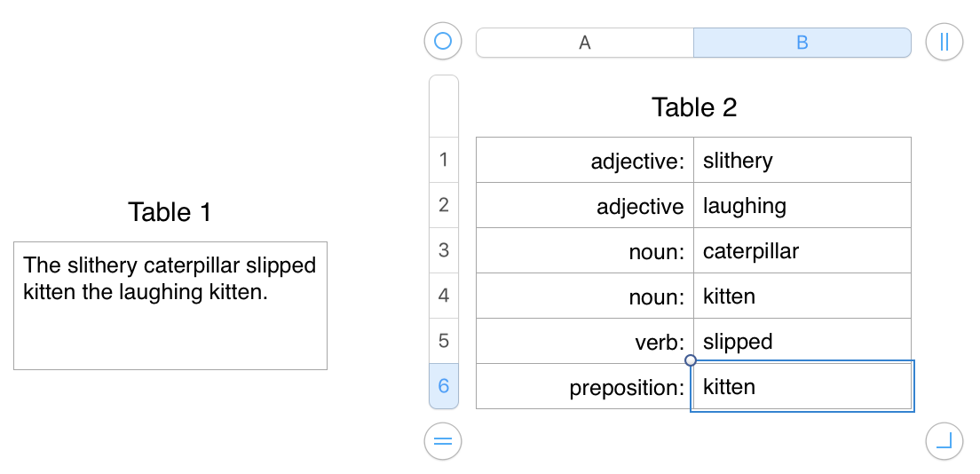Click the Table 2 title

click(x=694, y=107)
